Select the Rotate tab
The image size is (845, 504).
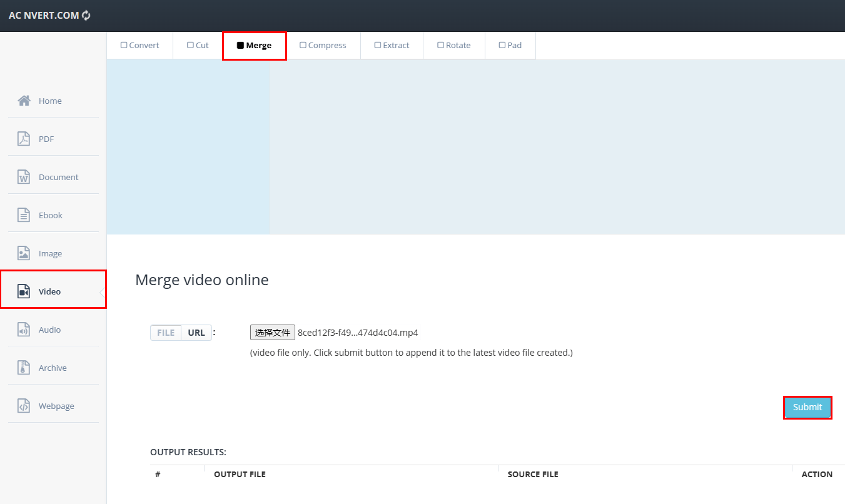[453, 46]
